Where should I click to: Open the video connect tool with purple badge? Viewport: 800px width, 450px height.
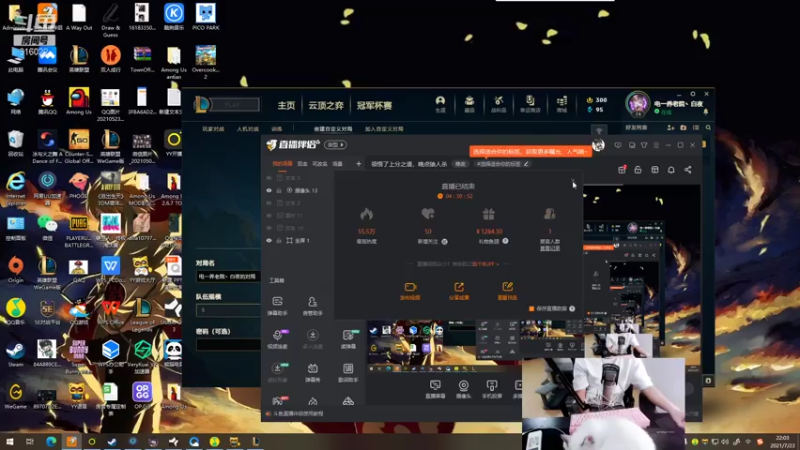tap(278, 339)
